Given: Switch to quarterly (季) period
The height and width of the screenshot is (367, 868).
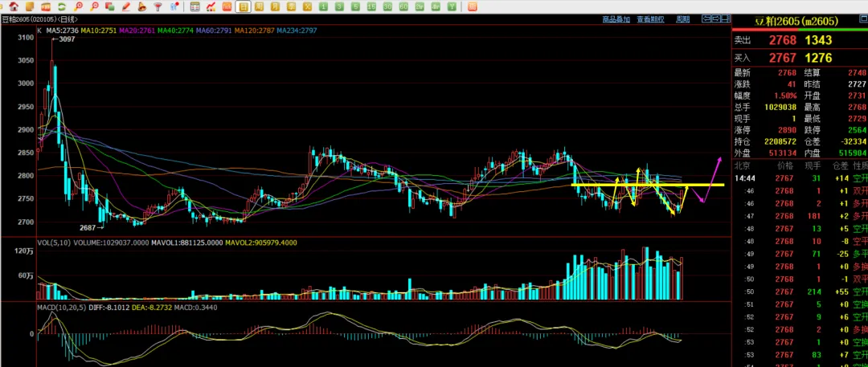Looking at the screenshot, I should (291, 6).
